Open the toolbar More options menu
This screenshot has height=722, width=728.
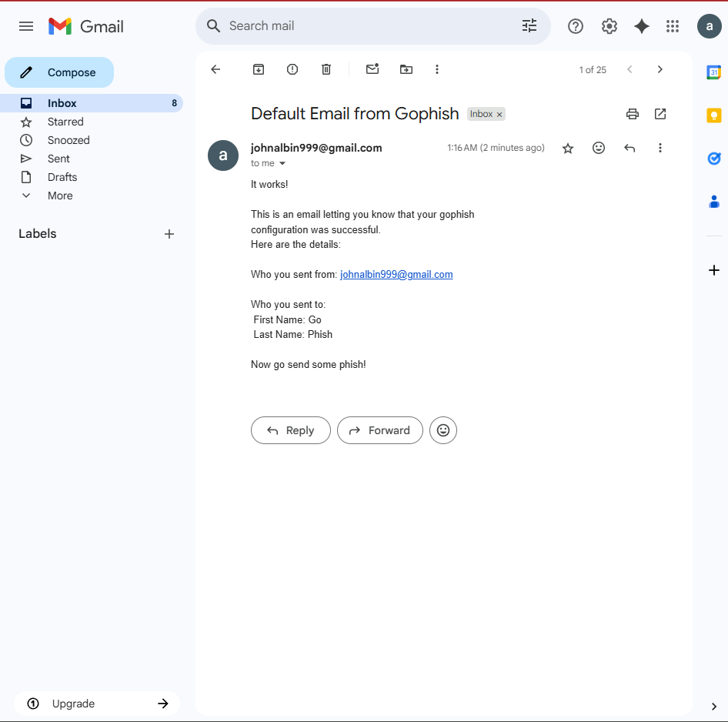(436, 69)
